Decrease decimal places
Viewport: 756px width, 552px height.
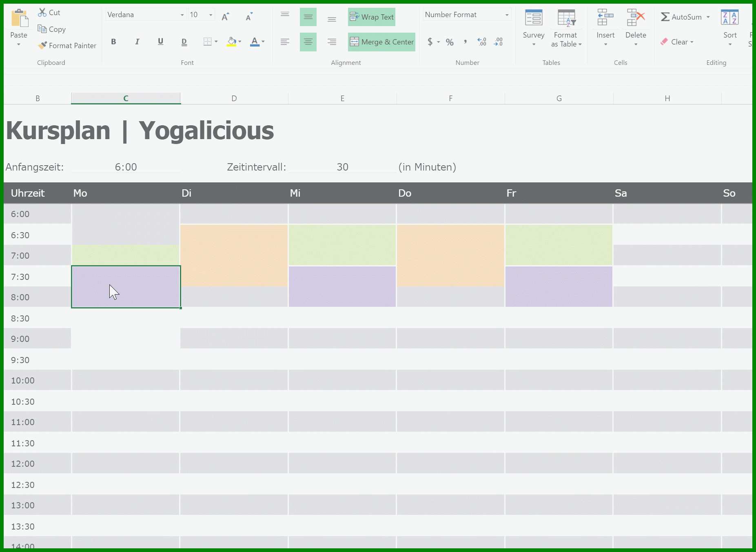pyautogui.click(x=498, y=42)
